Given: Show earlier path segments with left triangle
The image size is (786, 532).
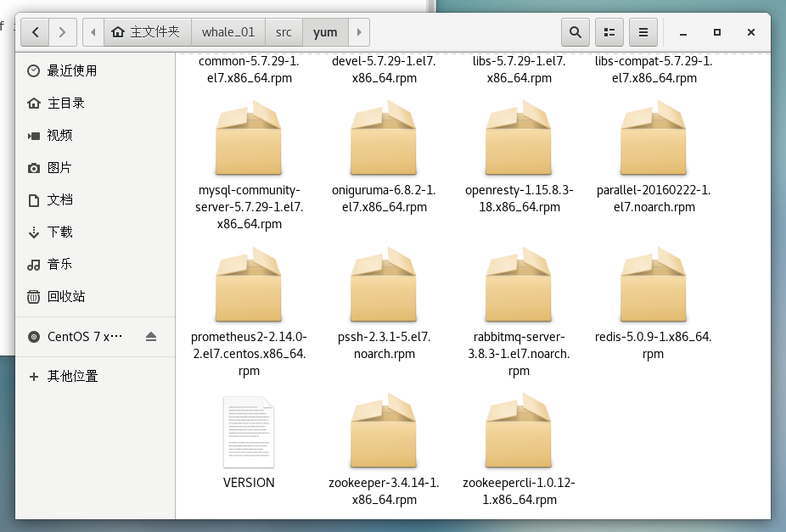Looking at the screenshot, I should 93,32.
